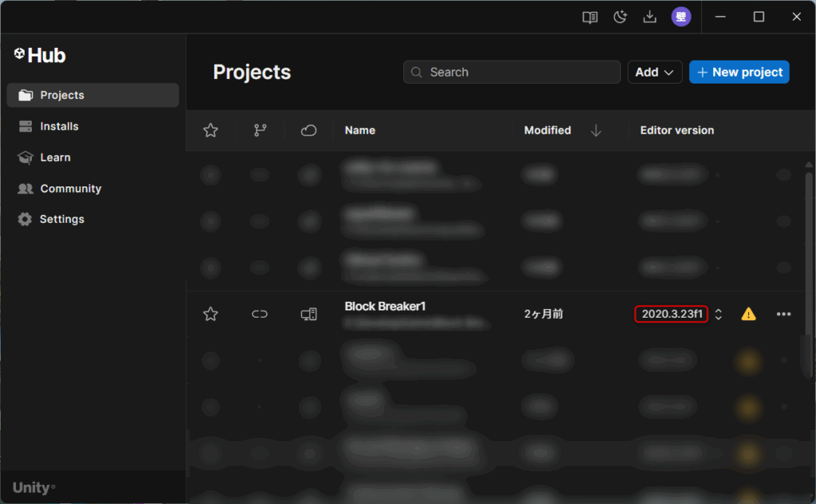Maximize the Unity Hub window
Screen dimensions: 816x504
pos(759,18)
